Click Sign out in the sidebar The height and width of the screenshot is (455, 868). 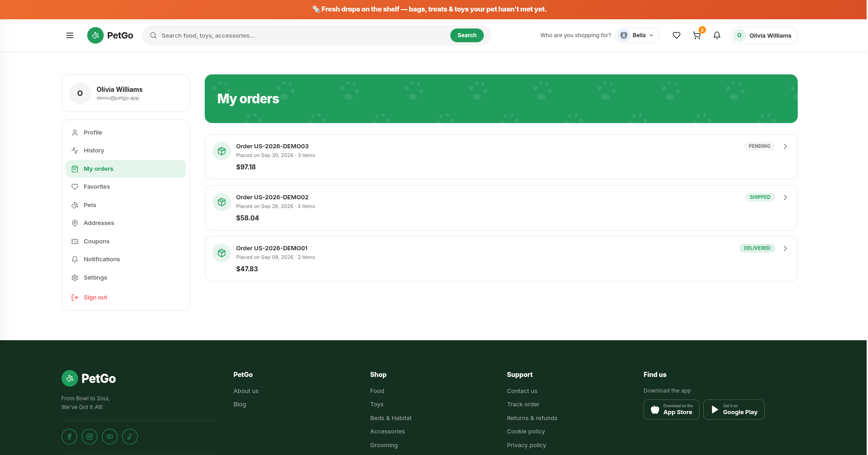(126, 298)
